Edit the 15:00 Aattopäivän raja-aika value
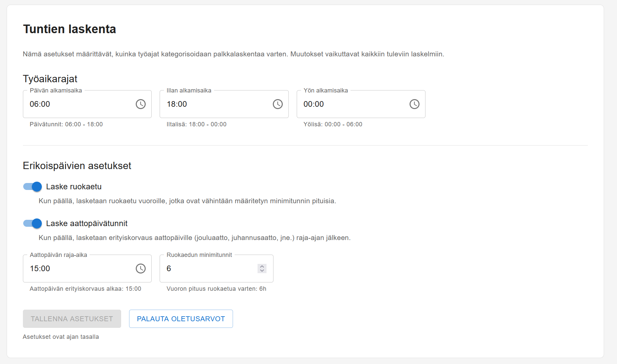 pyautogui.click(x=40, y=269)
